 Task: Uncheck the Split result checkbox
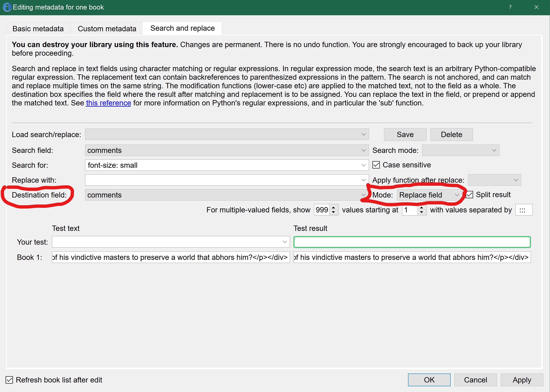pos(469,195)
